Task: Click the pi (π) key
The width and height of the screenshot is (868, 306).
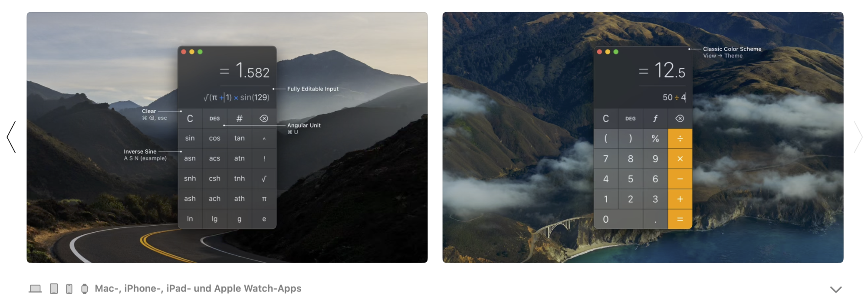Action: tap(264, 199)
